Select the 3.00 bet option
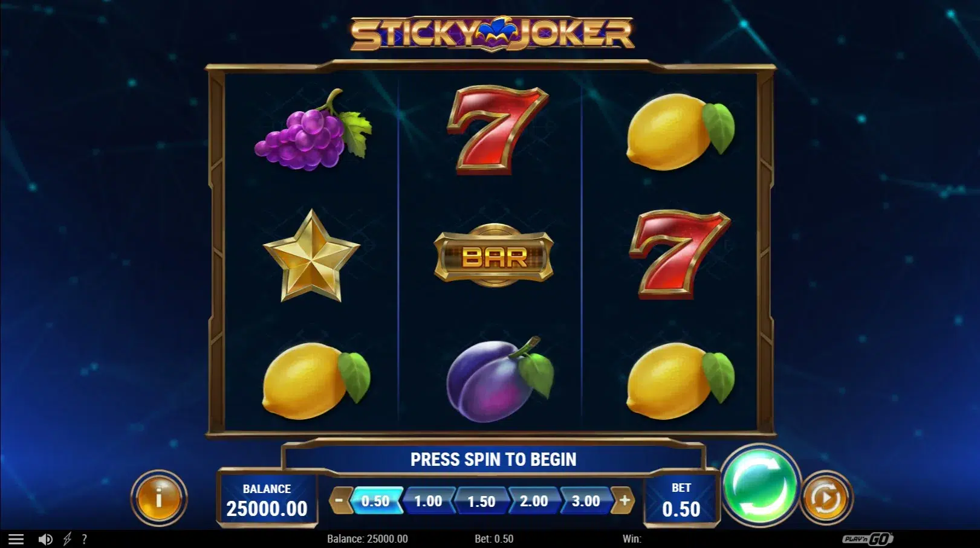The image size is (980, 548). (x=586, y=501)
